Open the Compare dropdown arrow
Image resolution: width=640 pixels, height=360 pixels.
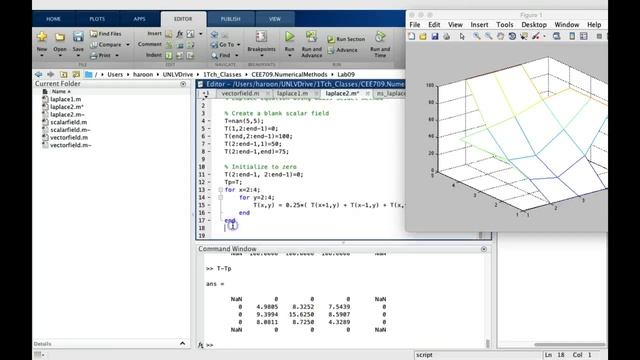128,44
